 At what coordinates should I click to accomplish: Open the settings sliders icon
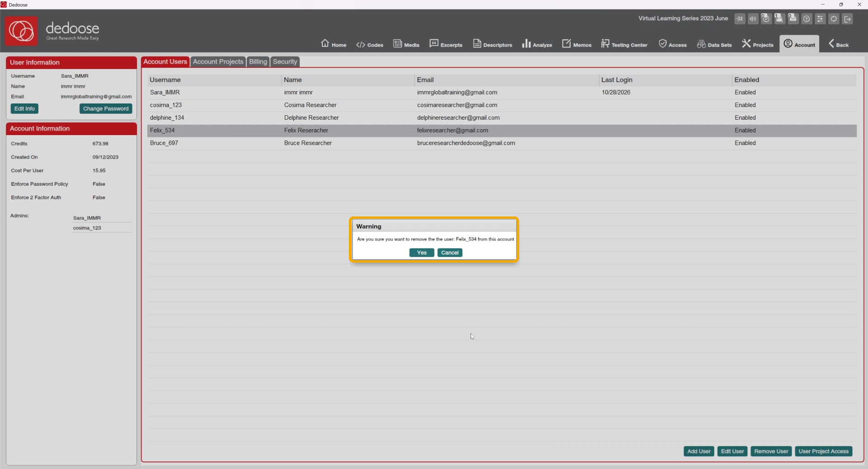point(820,19)
